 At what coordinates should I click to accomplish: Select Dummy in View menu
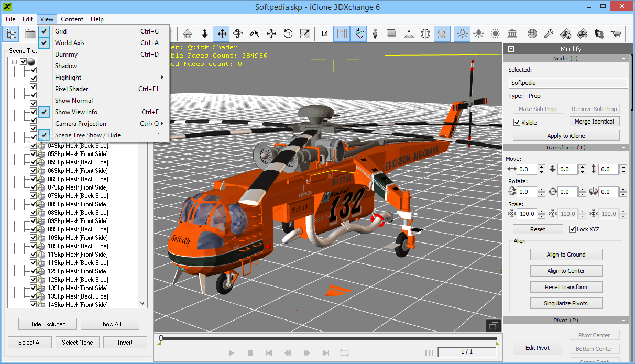104,54
